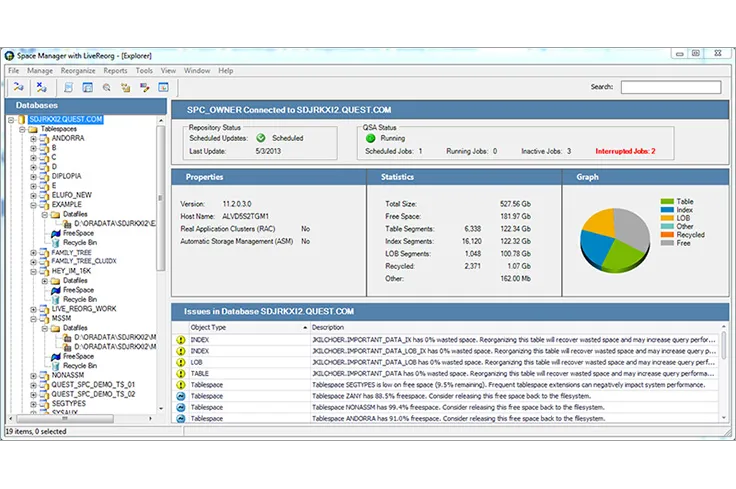Expand the QUEST_SPC_DEMO_TS_01 tablespace

pyautogui.click(x=33, y=384)
